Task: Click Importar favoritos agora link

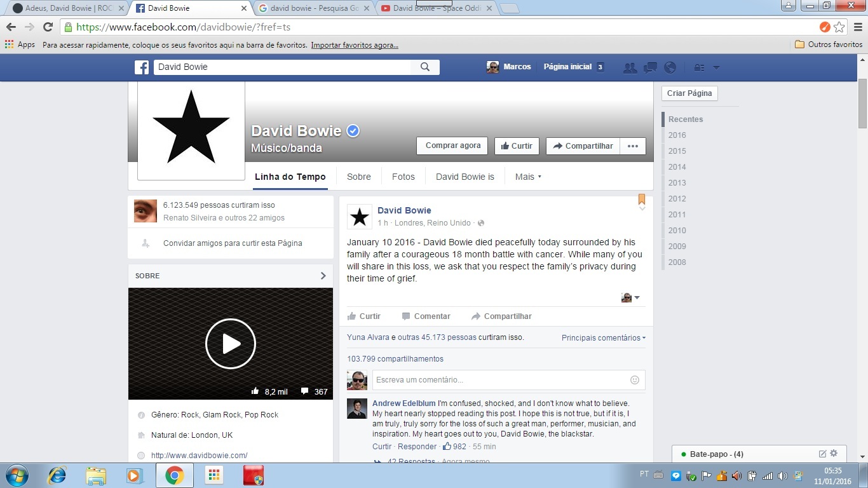Action: pos(355,45)
